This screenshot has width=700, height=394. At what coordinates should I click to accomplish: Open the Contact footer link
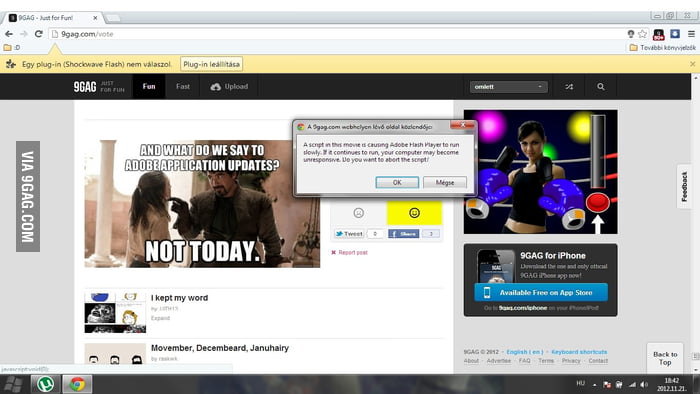pyautogui.click(x=598, y=361)
